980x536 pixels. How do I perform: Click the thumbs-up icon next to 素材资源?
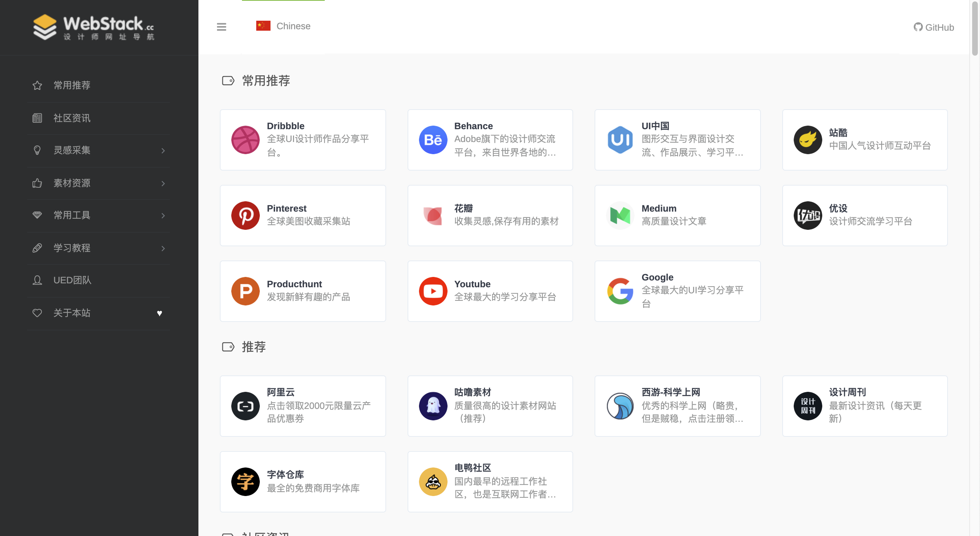pos(37,183)
